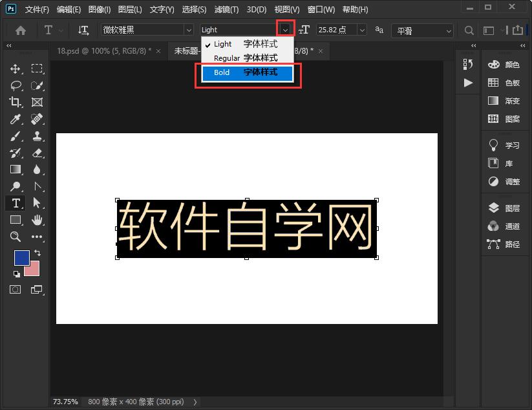Click the 25.82 点 font size field
The width and height of the screenshot is (532, 410).
(336, 30)
